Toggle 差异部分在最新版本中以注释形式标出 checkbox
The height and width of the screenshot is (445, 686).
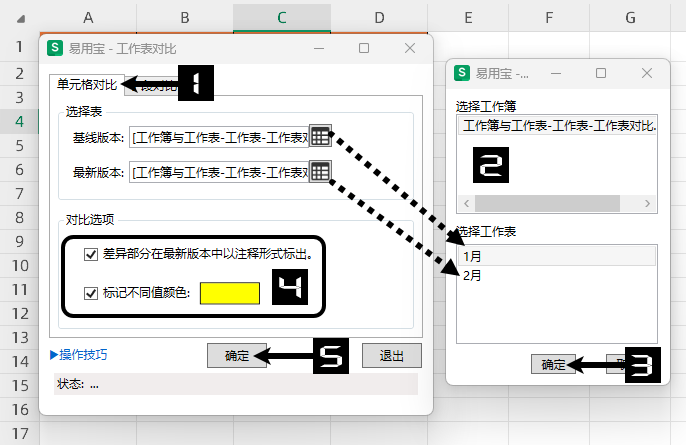91,254
